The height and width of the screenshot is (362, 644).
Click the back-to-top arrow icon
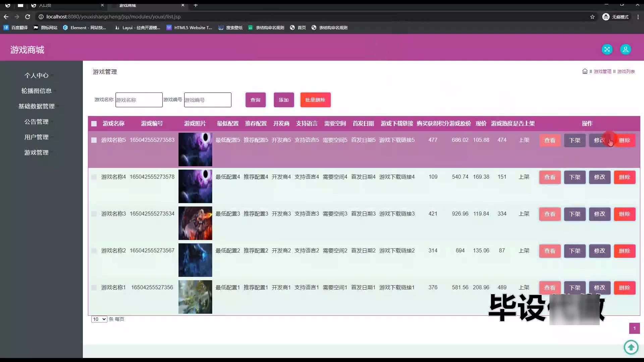tap(631, 347)
